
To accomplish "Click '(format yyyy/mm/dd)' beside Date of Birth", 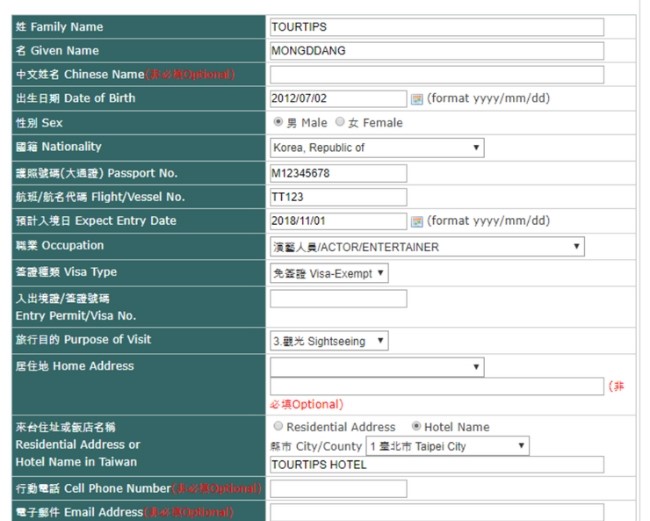I will click(x=488, y=99).
